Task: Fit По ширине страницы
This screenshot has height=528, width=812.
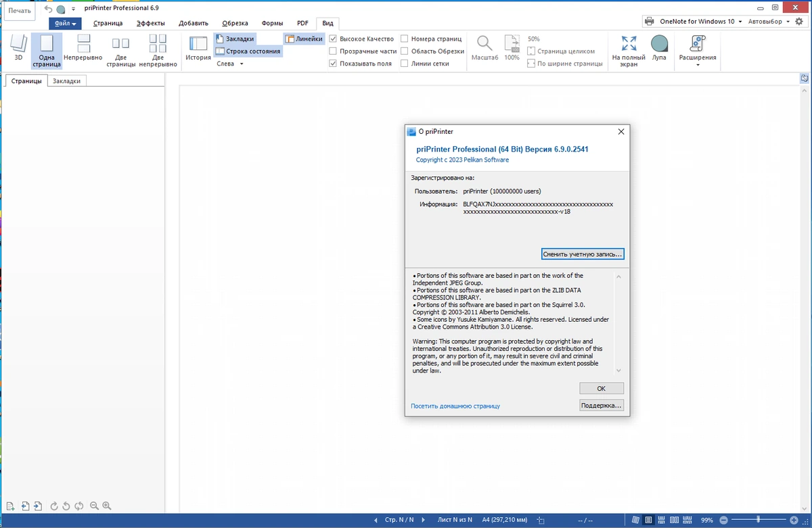Action: tap(565, 64)
